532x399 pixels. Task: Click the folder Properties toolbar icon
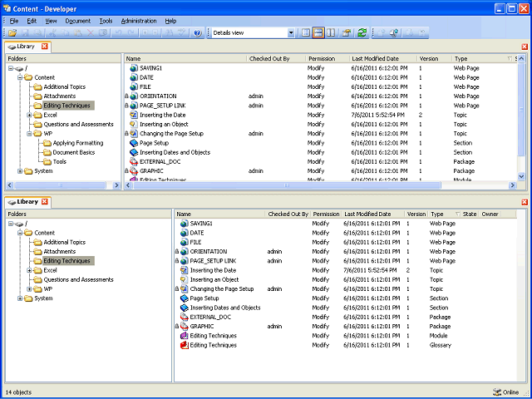tap(347, 33)
